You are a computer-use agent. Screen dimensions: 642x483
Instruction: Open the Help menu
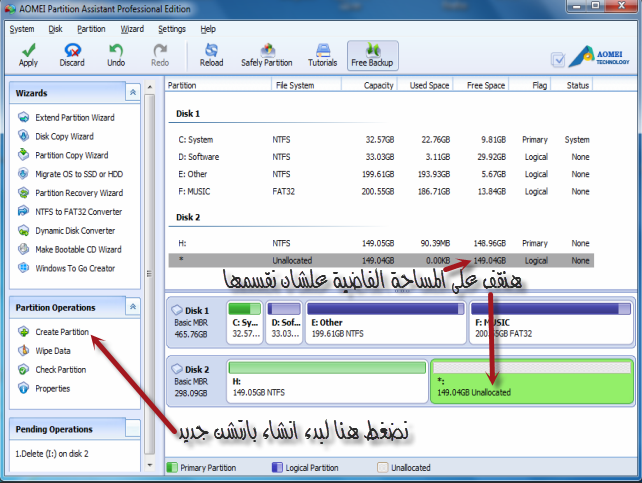pos(208,29)
